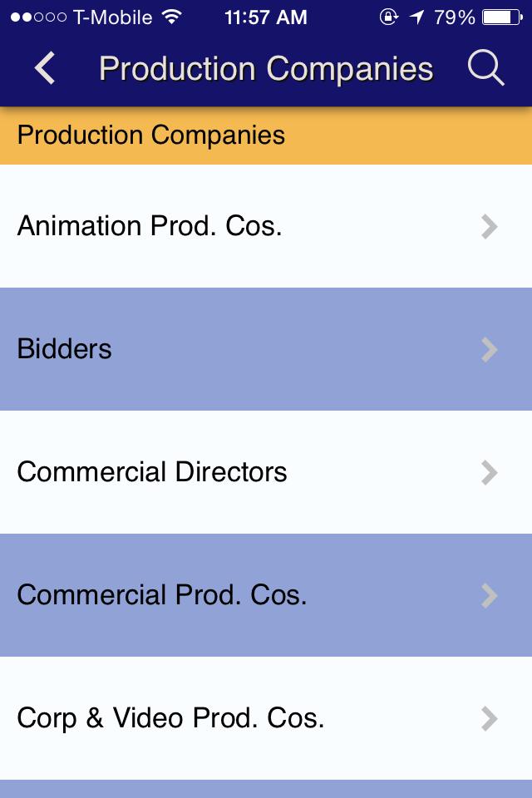
Task: Open the Commercial Directors listing
Action: (152, 472)
